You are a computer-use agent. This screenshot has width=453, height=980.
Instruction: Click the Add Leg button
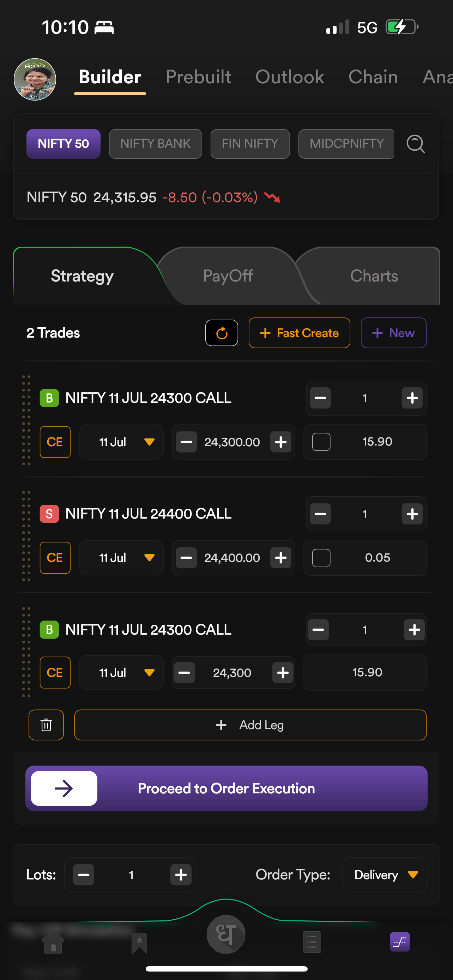coord(250,725)
